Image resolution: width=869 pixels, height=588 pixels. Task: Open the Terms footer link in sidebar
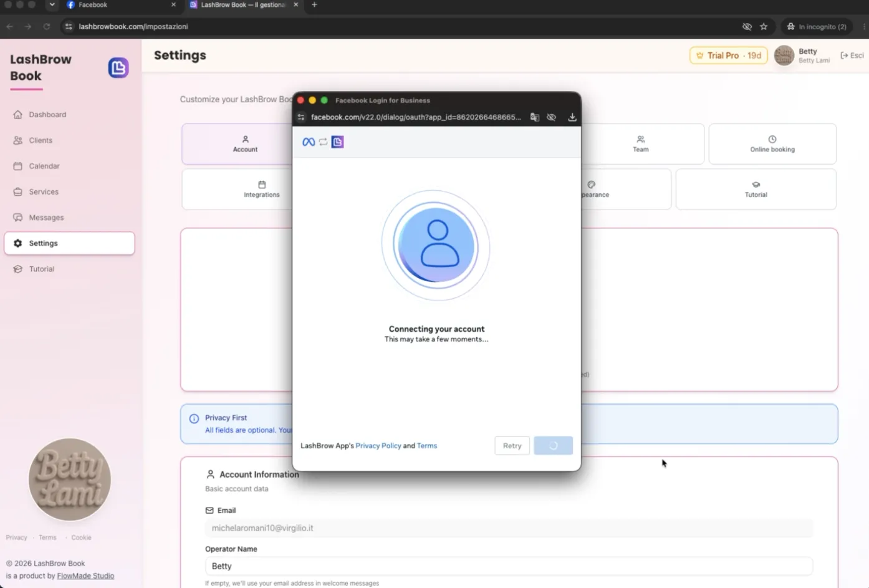pos(47,537)
